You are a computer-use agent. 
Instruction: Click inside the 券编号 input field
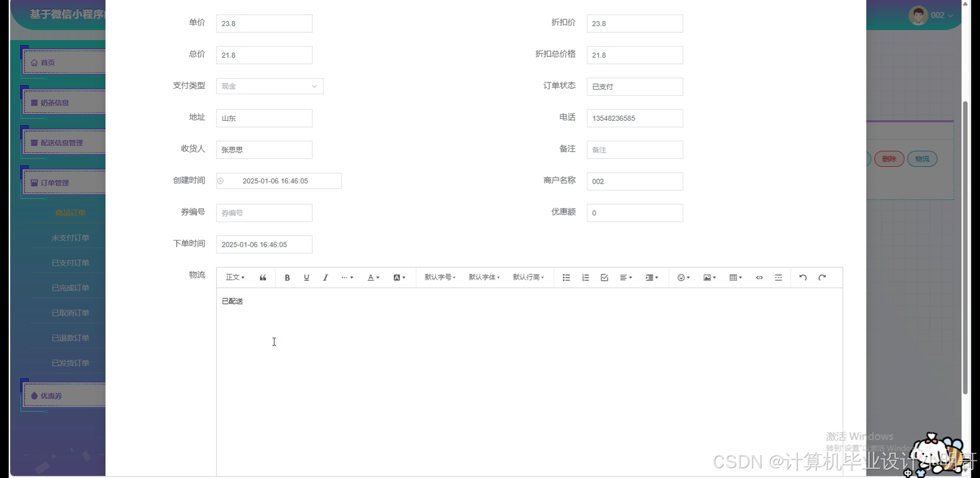264,212
